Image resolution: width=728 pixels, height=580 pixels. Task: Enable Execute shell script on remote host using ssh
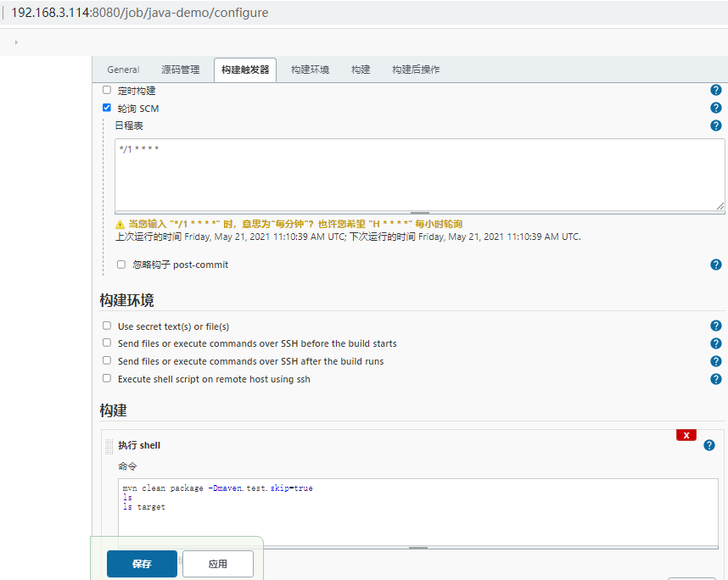[107, 378]
